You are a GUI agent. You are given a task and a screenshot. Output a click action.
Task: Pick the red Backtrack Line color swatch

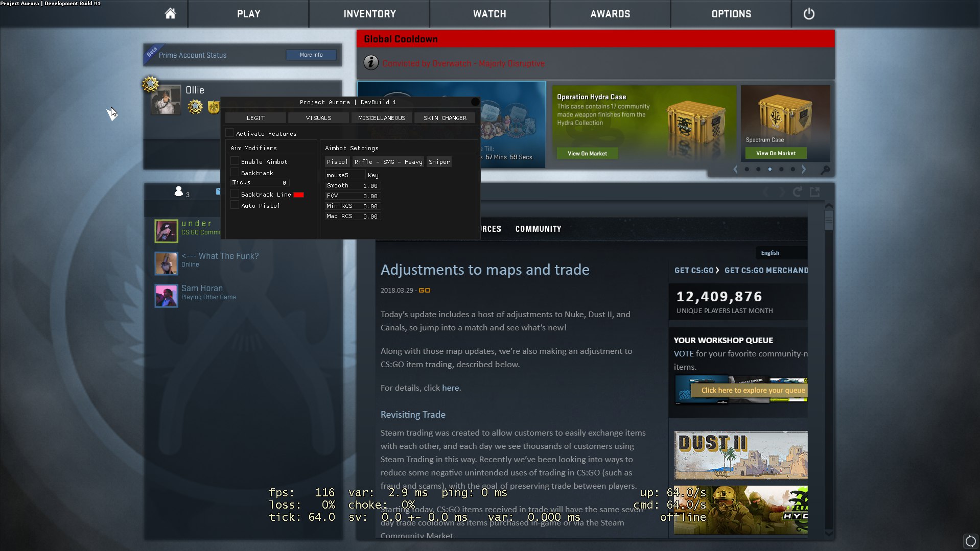pos(298,195)
